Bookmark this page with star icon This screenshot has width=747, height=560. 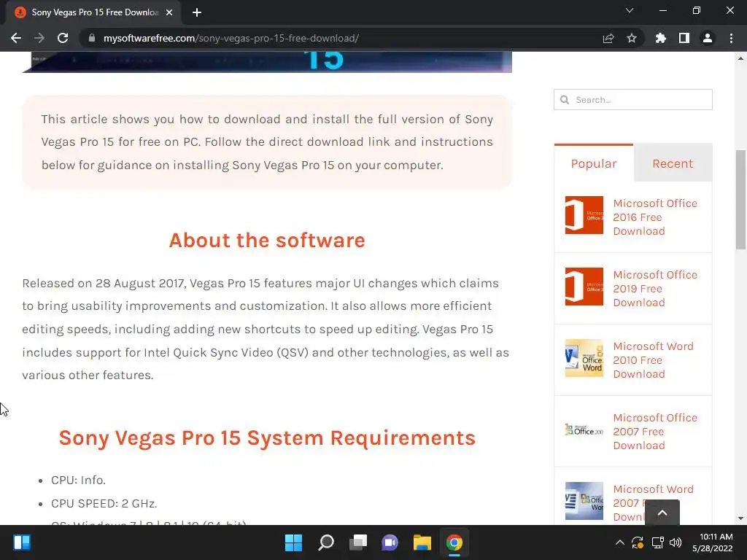(x=632, y=38)
